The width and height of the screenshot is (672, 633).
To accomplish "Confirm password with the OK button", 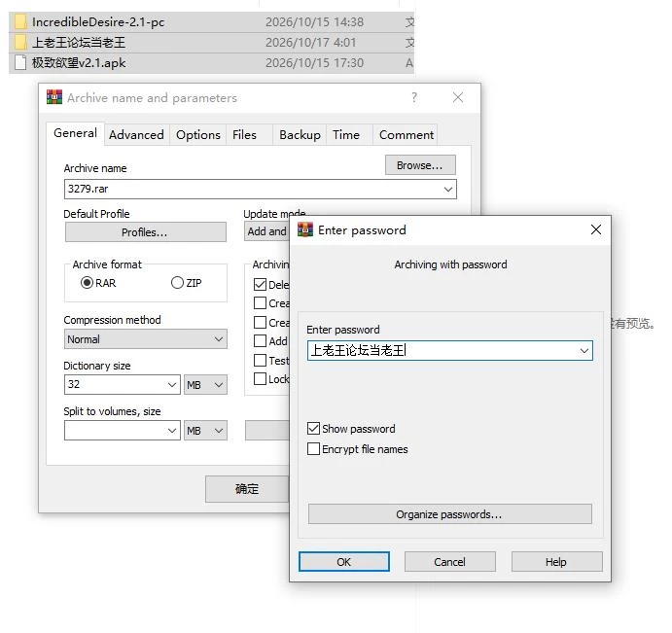I will [343, 561].
